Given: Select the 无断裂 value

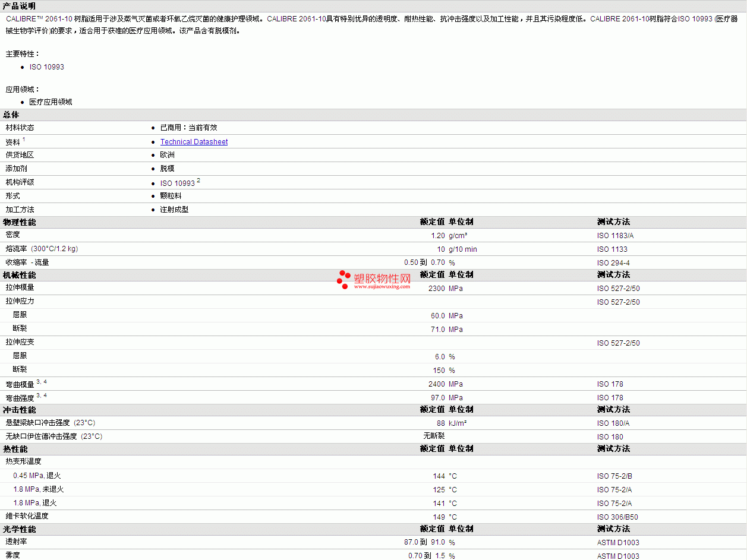Looking at the screenshot, I should click(434, 436).
